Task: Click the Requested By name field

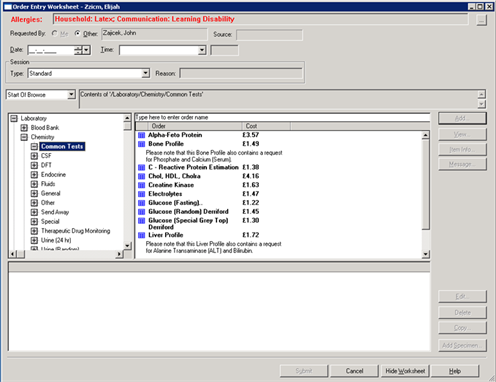Action: point(154,34)
